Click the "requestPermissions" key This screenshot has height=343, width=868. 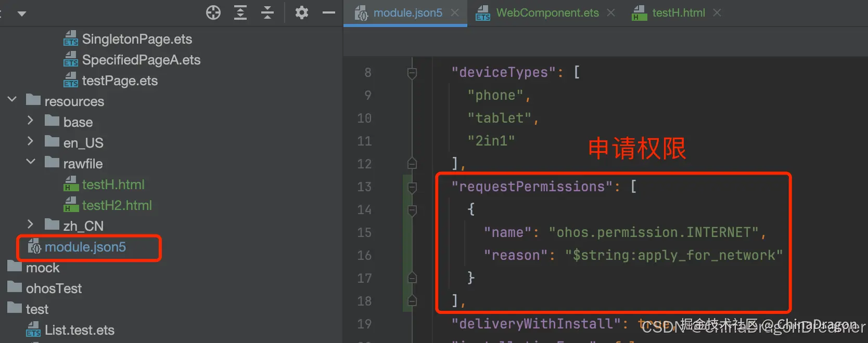532,187
